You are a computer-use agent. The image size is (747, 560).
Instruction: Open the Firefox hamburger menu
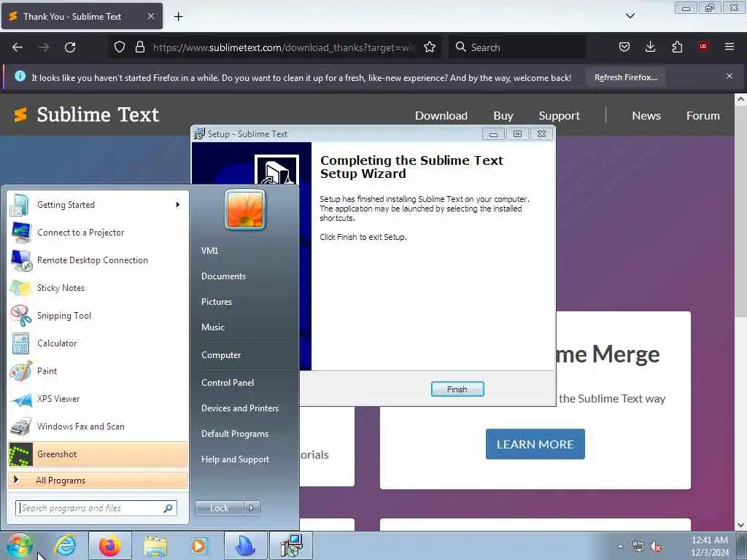coord(729,47)
